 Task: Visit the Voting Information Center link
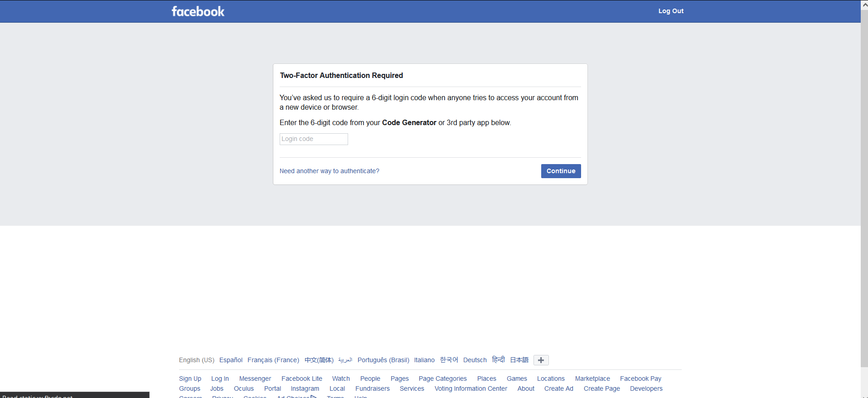(x=471, y=388)
